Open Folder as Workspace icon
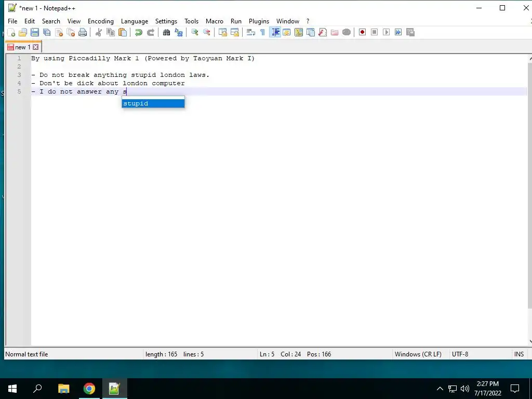 (x=335, y=32)
